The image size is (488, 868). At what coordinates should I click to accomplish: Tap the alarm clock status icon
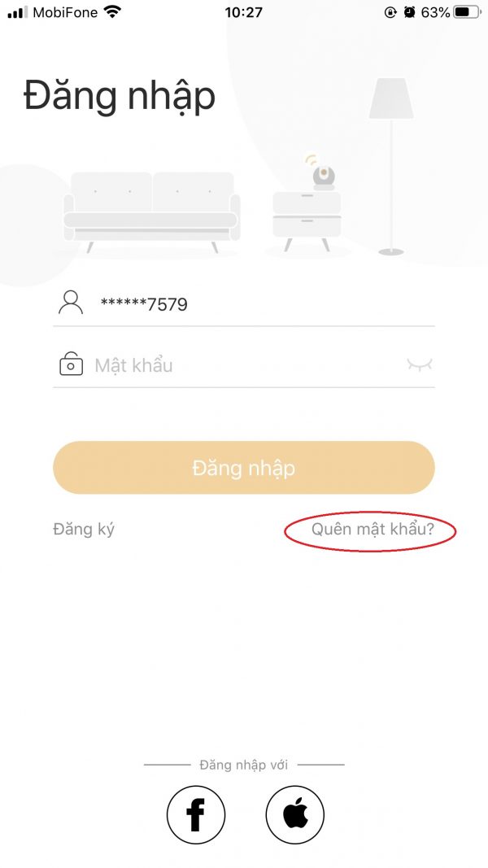[x=409, y=12]
